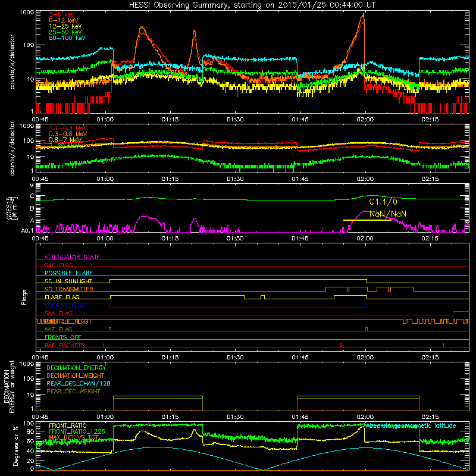Select the ECLIPSE_FLAG label

tap(65, 305)
